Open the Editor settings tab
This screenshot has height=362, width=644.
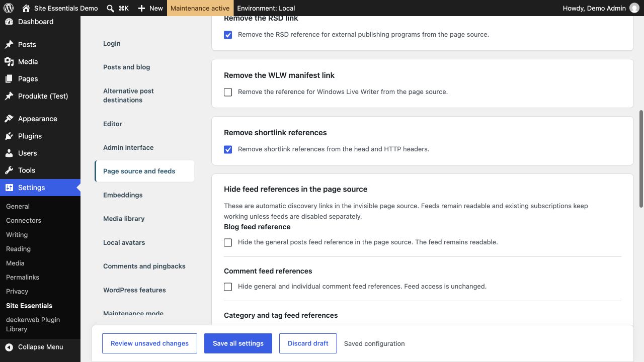[x=144, y=124]
